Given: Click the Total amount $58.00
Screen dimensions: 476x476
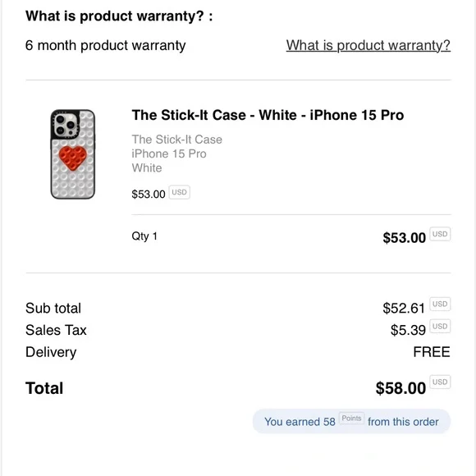Looking at the screenshot, I should 400,388.
